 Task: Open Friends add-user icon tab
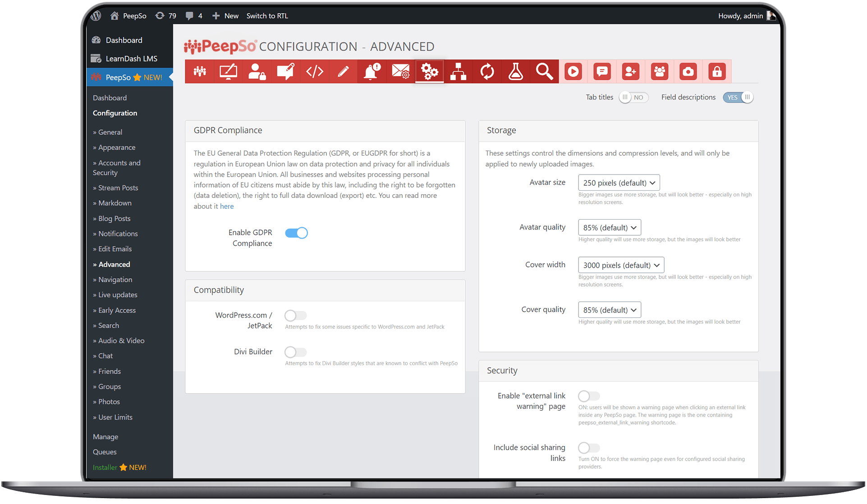(x=631, y=72)
